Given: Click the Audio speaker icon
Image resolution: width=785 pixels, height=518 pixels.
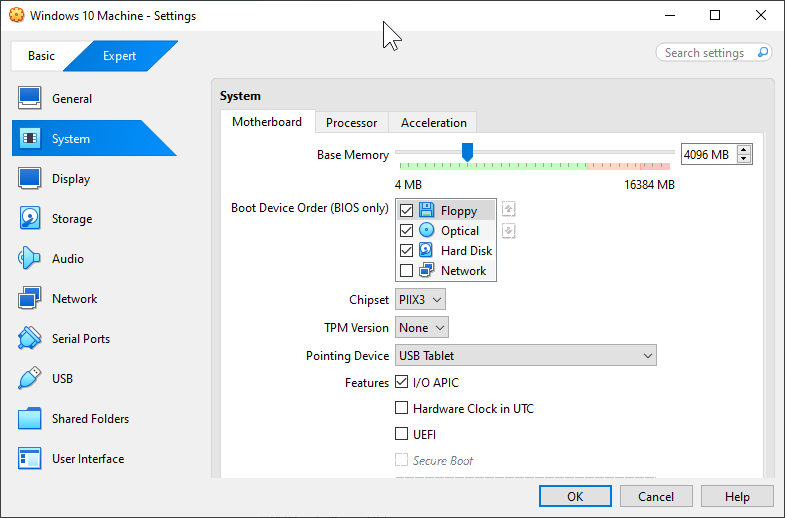Looking at the screenshot, I should click(x=30, y=259).
